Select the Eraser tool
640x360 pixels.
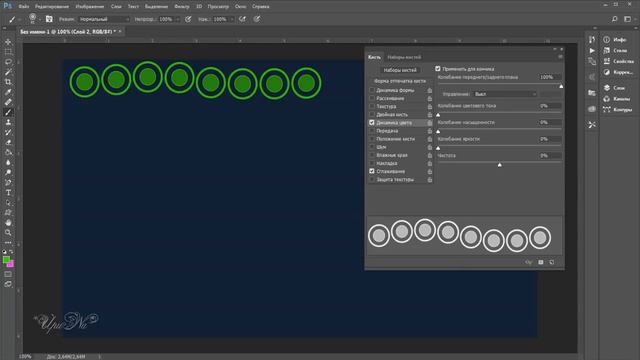[8, 142]
